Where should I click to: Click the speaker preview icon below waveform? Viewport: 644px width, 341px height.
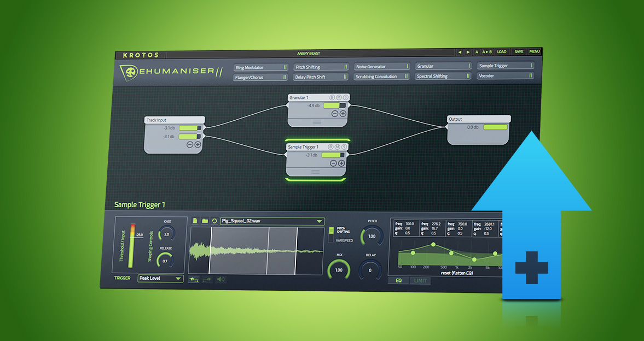(221, 279)
